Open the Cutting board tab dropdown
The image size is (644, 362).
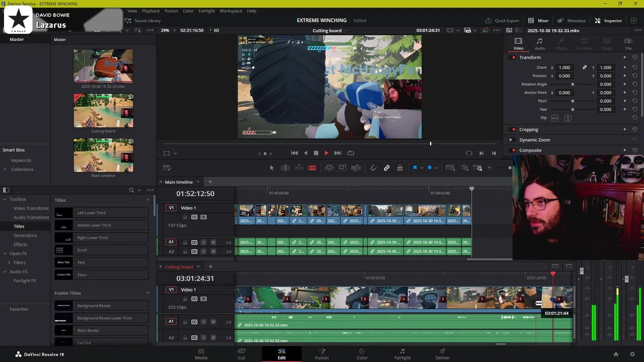coord(198,267)
